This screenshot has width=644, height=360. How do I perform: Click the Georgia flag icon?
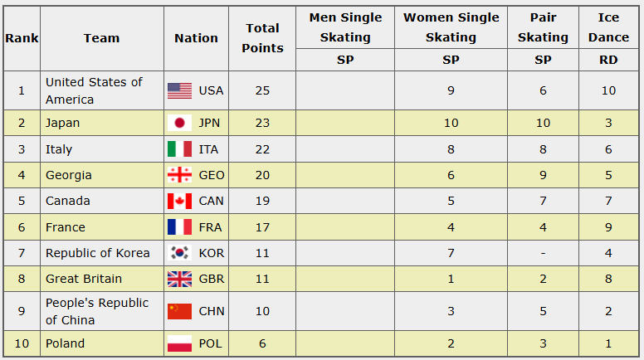(179, 175)
